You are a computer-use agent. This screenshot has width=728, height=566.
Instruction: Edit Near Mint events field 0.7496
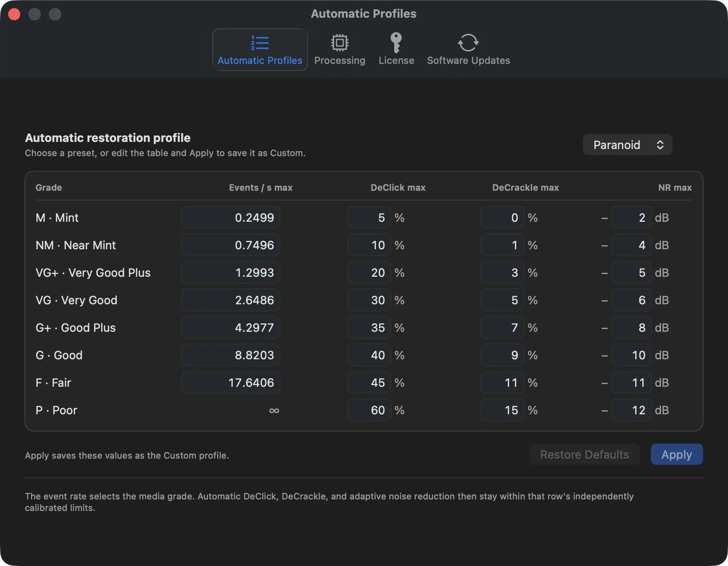(x=231, y=245)
